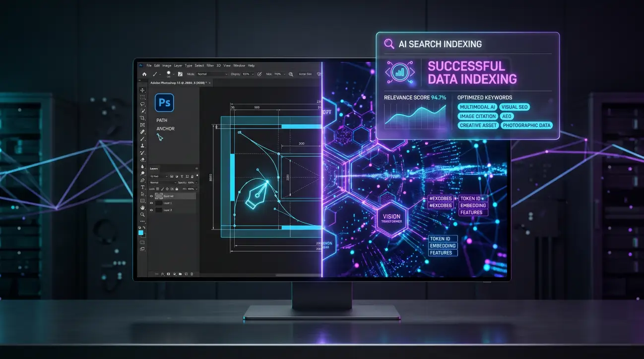The height and width of the screenshot is (359, 644).
Task: Select the Move tool in the toolbar
Action: [142, 90]
